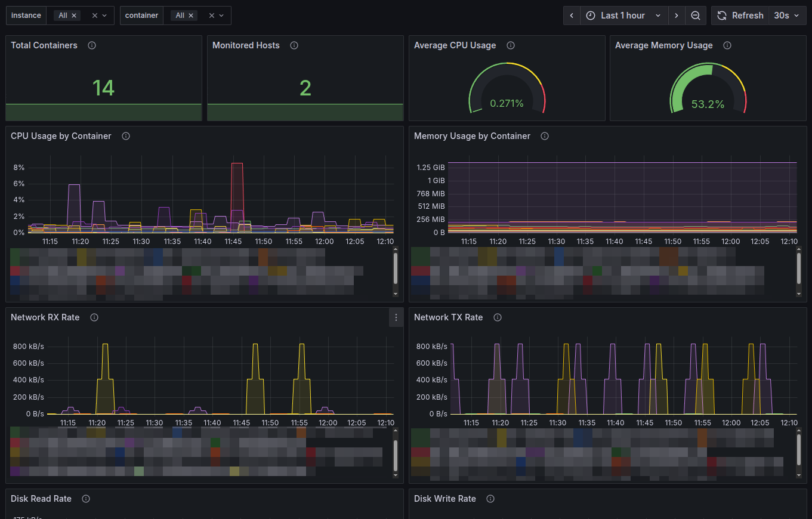The image size is (812, 519).
Task: Open info for Average Memory Usage panel
Action: 727,45
